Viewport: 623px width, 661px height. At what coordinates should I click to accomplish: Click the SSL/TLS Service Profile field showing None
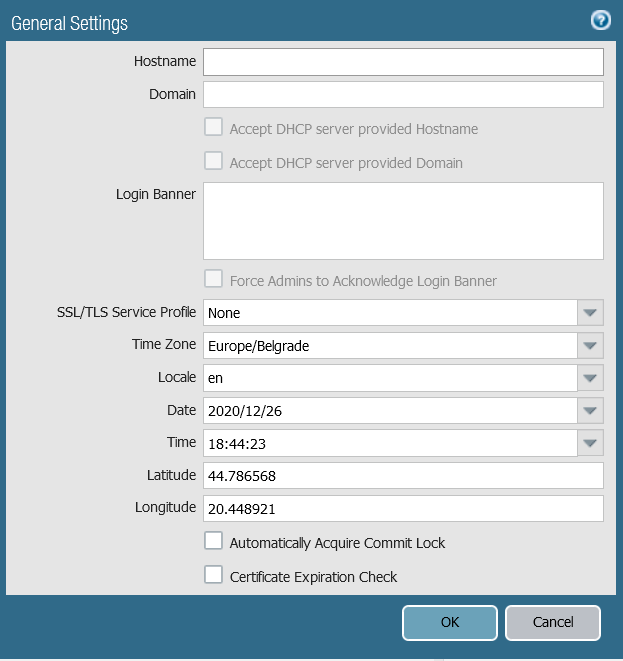pos(390,312)
